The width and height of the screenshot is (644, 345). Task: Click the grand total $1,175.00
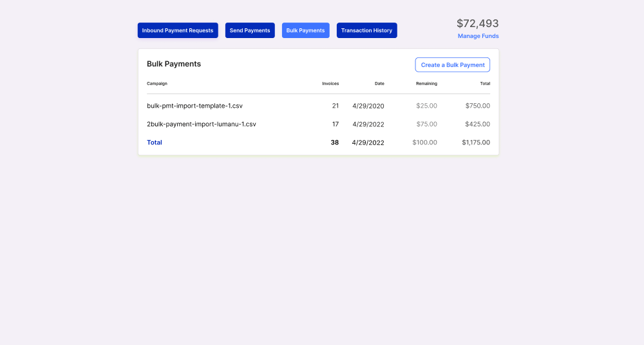click(x=476, y=143)
